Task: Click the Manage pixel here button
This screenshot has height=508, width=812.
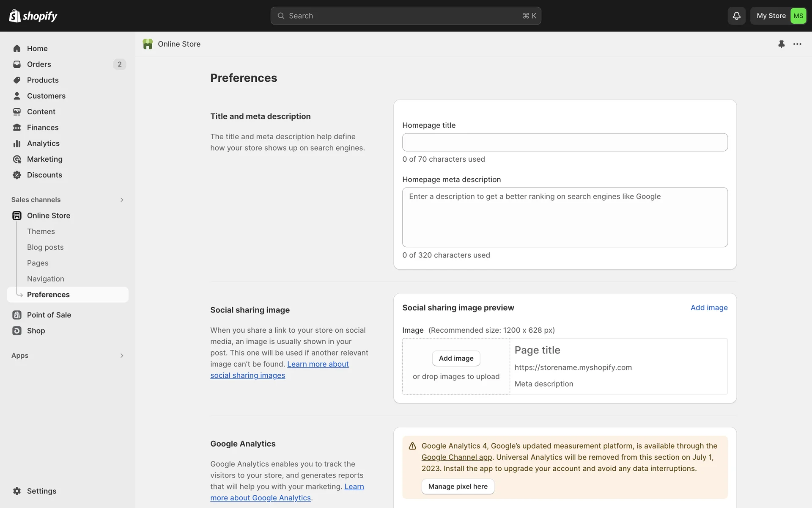Action: point(458,486)
